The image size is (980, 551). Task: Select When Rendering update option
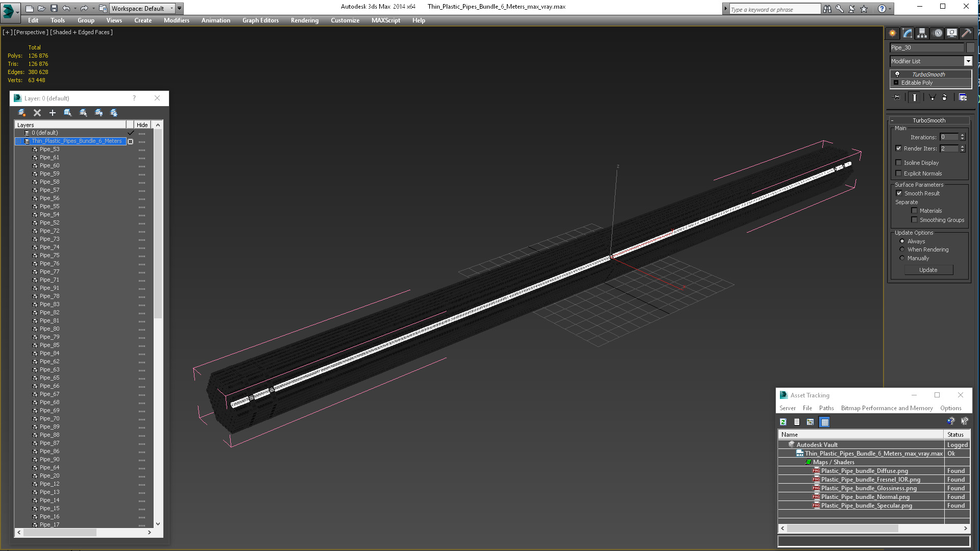pos(902,249)
